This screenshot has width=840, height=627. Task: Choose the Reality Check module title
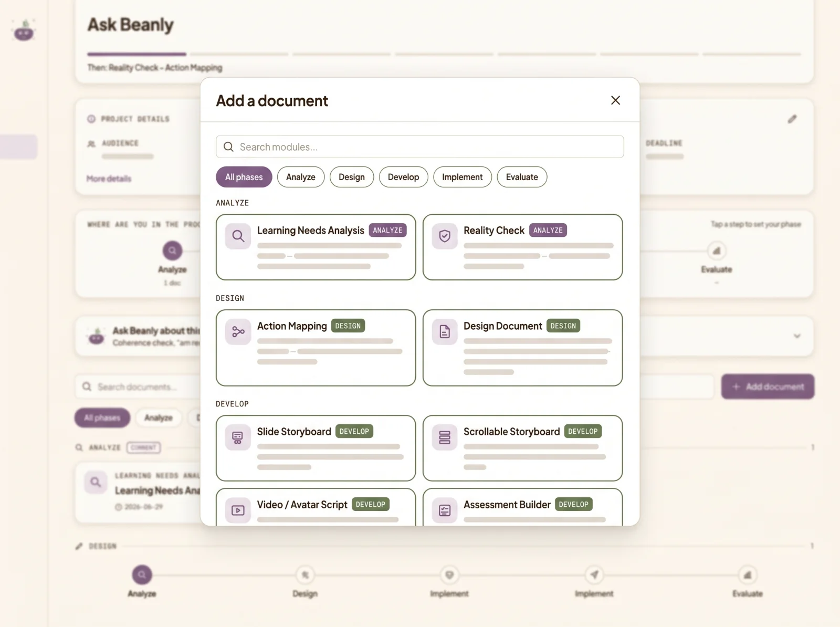[x=494, y=231]
